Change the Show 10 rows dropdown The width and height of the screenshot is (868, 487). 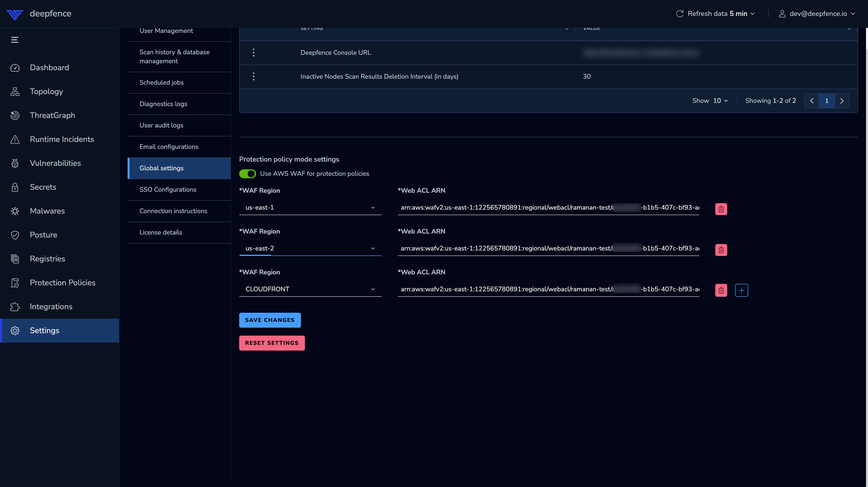[x=720, y=101]
